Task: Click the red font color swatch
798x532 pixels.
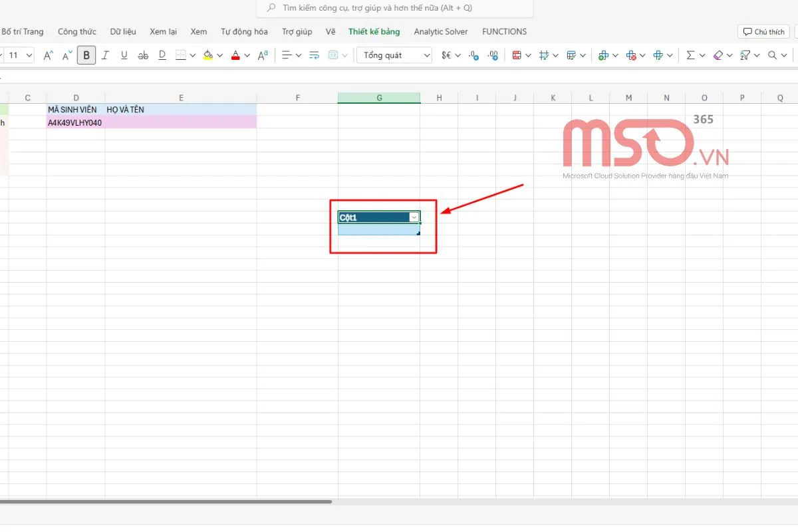Action: (235, 55)
